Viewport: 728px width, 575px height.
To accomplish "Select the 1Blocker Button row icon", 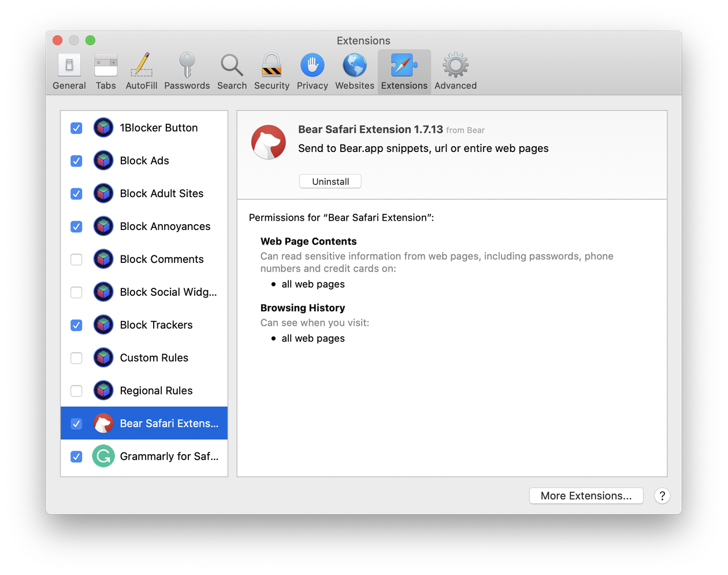I will tap(103, 128).
